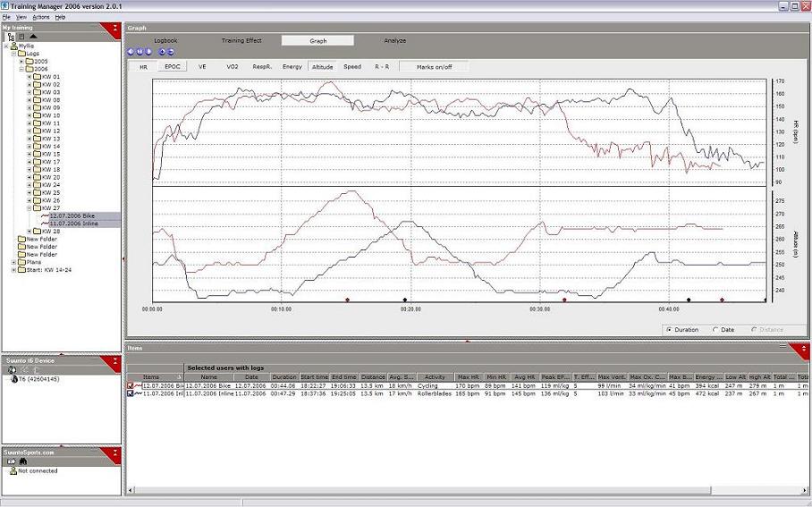
Task: Expand the 2005 logs folder
Action: click(21, 61)
